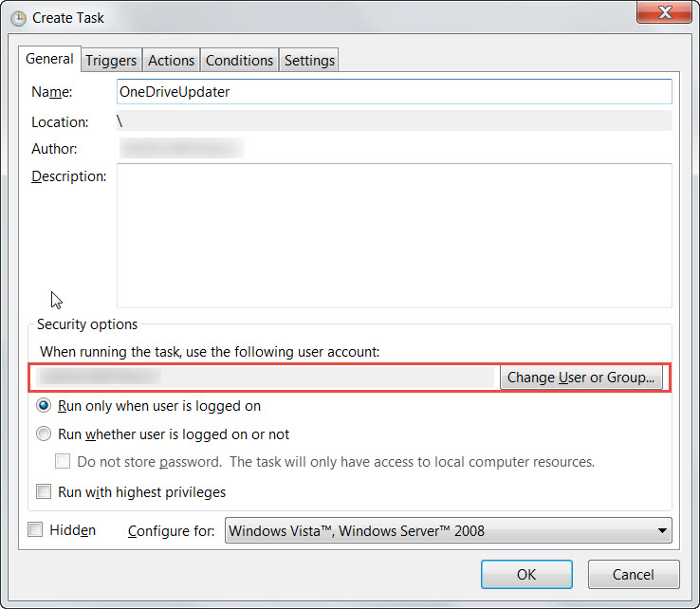
Task: Switch to the General tab
Action: (49, 59)
